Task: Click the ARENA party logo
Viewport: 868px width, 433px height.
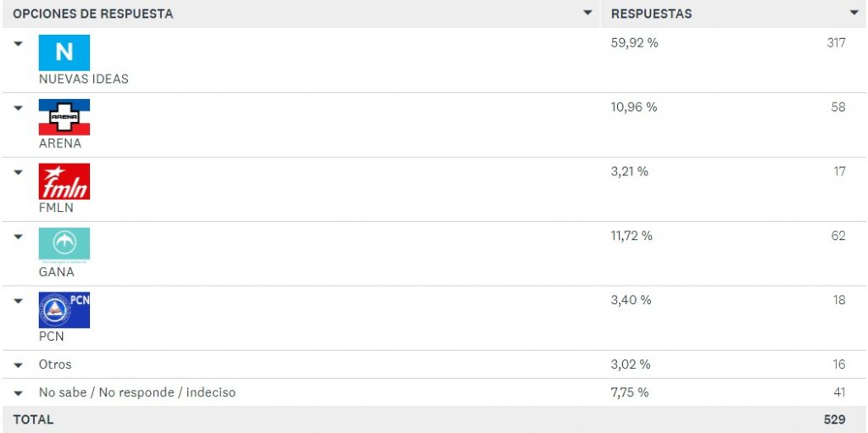Action: [64, 117]
